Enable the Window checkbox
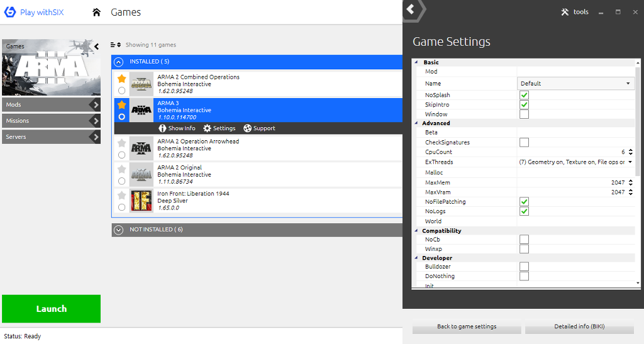Screen dimensions: 644x344 coord(524,114)
